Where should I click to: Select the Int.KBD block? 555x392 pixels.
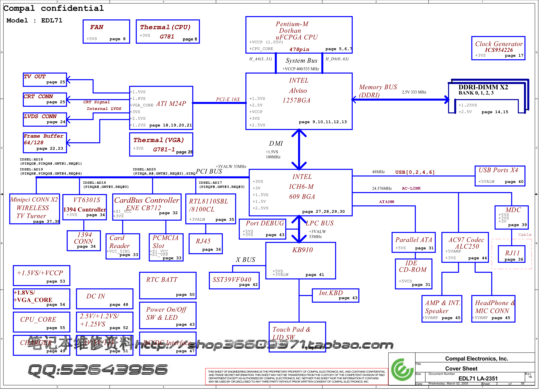335,295
